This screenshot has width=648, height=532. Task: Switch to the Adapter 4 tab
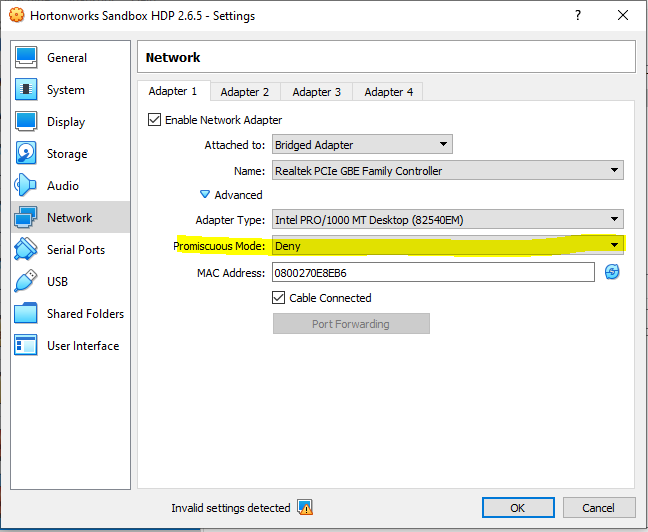(388, 92)
